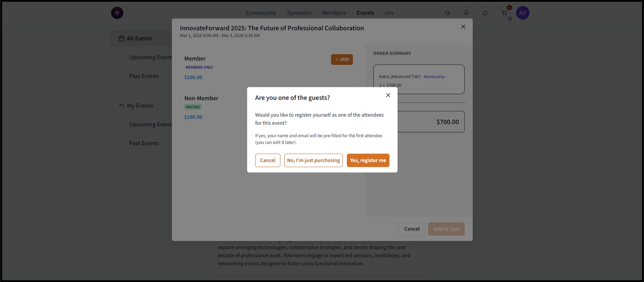Select the Events menu item
This screenshot has height=282, width=644.
pyautogui.click(x=365, y=13)
